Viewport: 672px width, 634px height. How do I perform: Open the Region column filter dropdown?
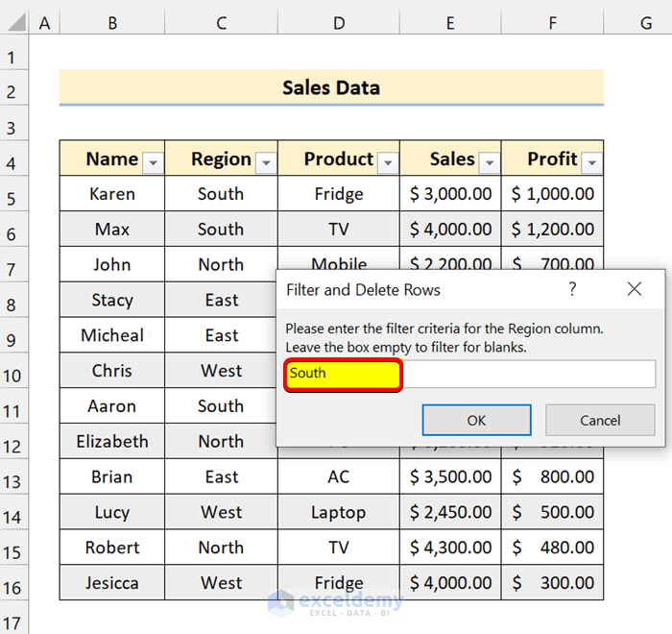click(x=266, y=162)
